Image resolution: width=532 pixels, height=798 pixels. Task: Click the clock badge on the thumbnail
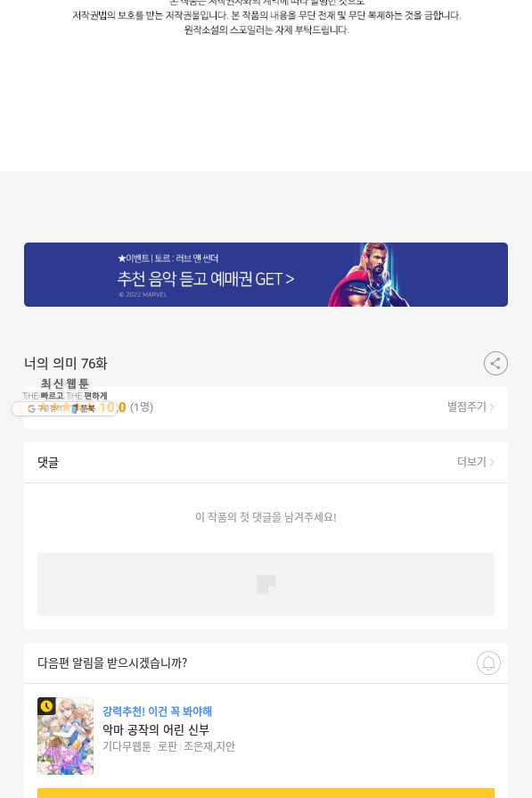[46, 706]
